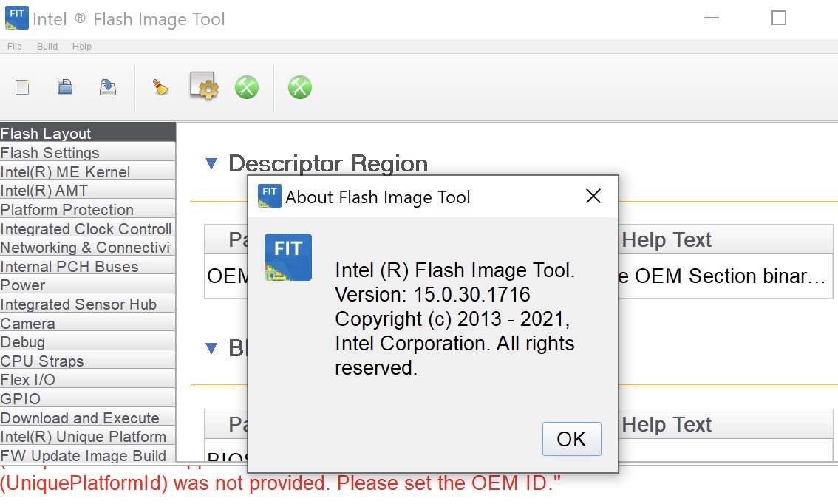Go to Platform Protection tab
This screenshot has height=504, width=838.
click(67, 210)
